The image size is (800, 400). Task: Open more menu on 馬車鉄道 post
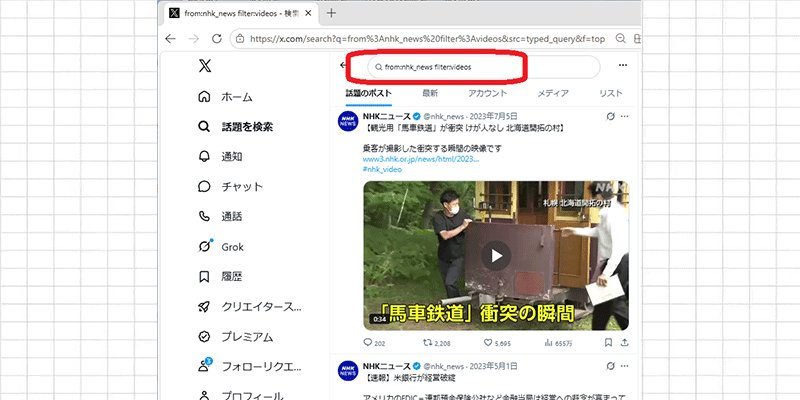[624, 116]
